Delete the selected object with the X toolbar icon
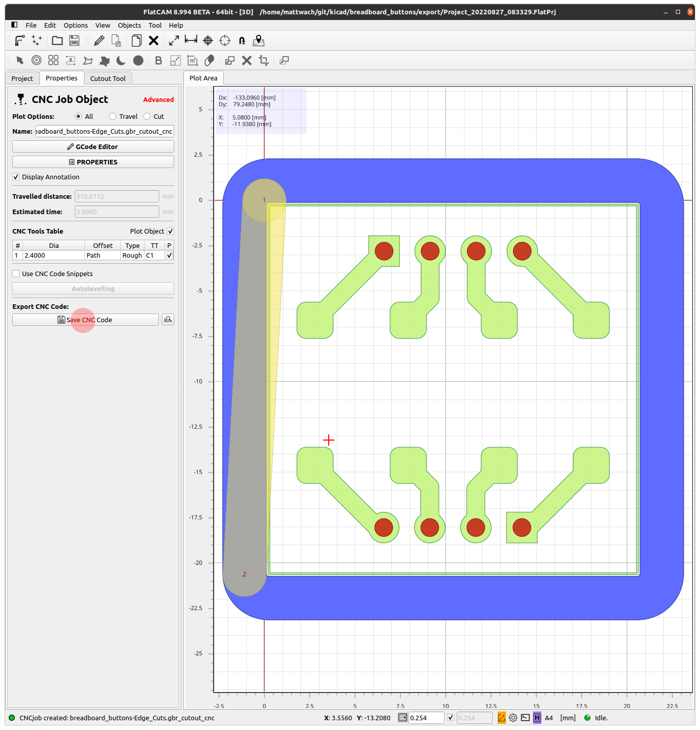Screen dimensions: 700x730 click(x=154, y=40)
